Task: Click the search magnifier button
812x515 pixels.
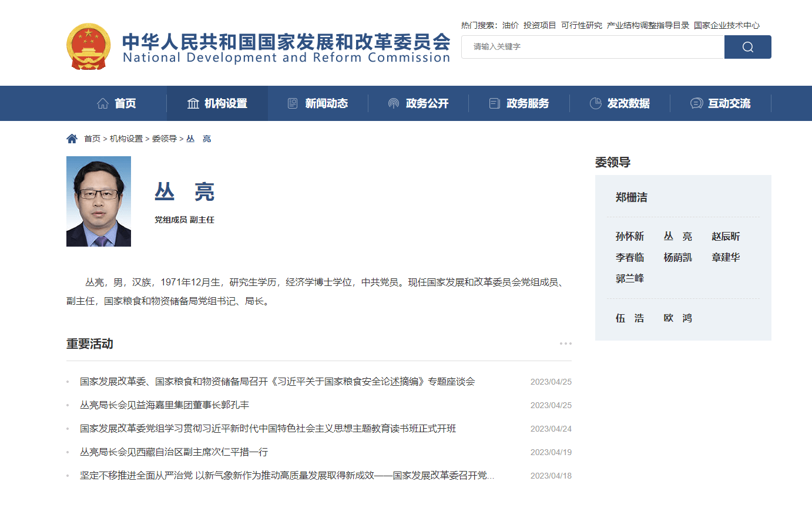Action: coord(747,47)
